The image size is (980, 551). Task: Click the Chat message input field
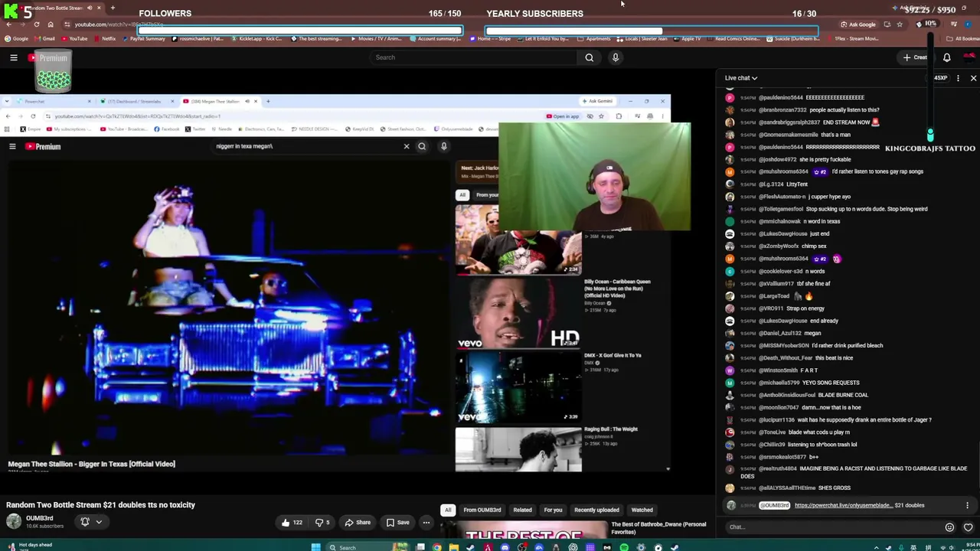(835, 527)
